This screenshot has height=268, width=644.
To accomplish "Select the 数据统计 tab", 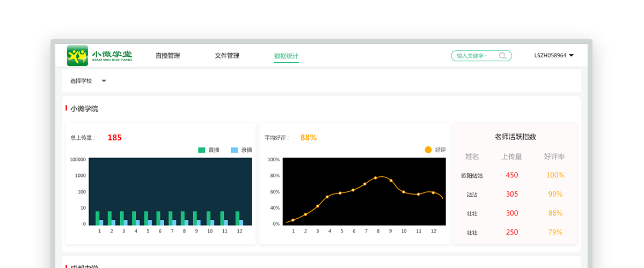I will point(286,56).
